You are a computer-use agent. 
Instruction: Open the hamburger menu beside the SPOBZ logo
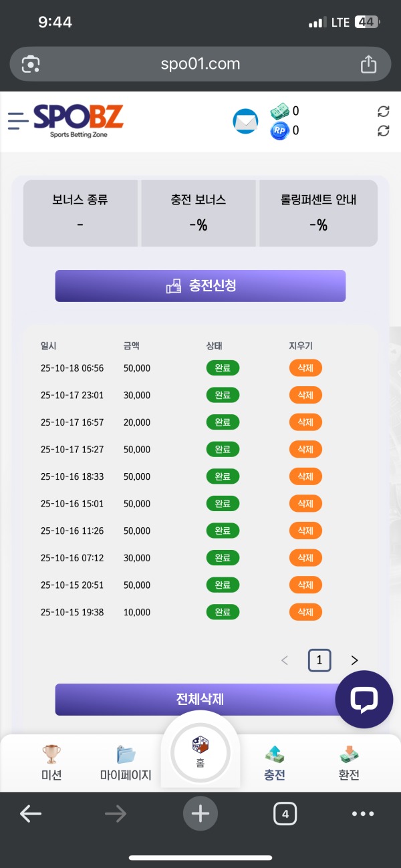click(18, 120)
